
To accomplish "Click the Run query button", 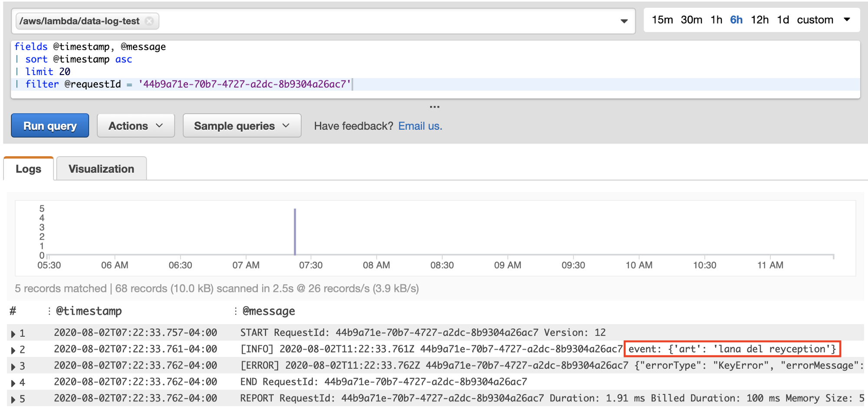I will point(50,126).
